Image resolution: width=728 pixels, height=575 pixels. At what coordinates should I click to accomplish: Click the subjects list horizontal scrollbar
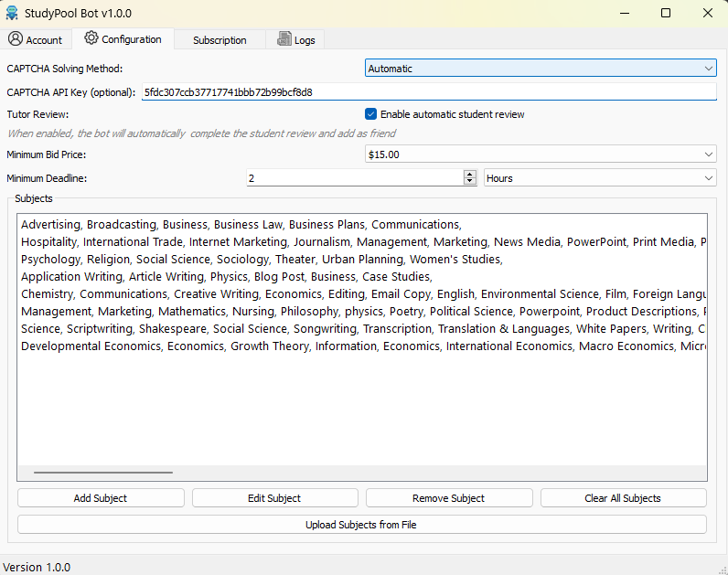[x=103, y=473]
